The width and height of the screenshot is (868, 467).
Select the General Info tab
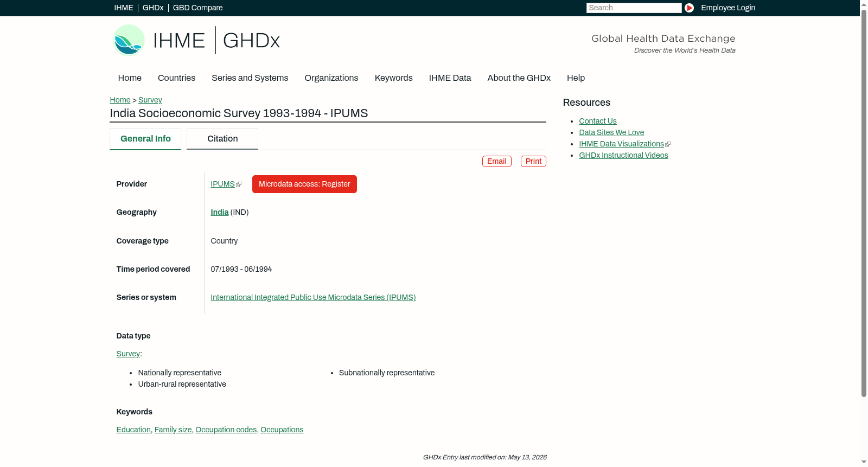(145, 139)
